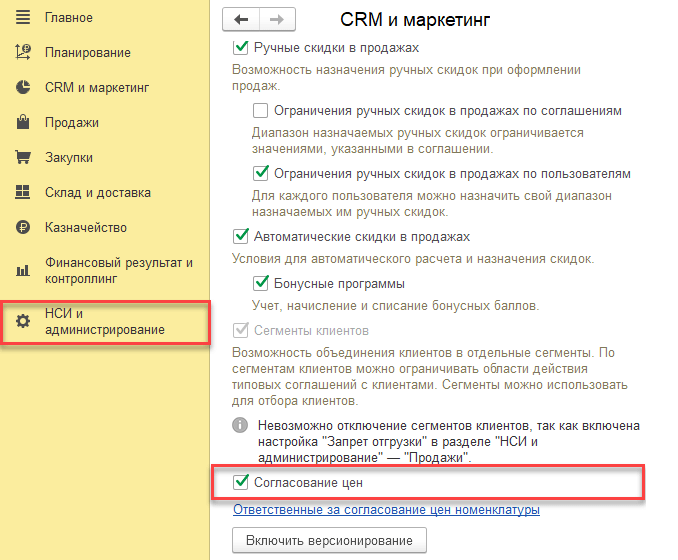
Task: Open Ответственные за согласование цен номенклатуры link
Action: [386, 510]
